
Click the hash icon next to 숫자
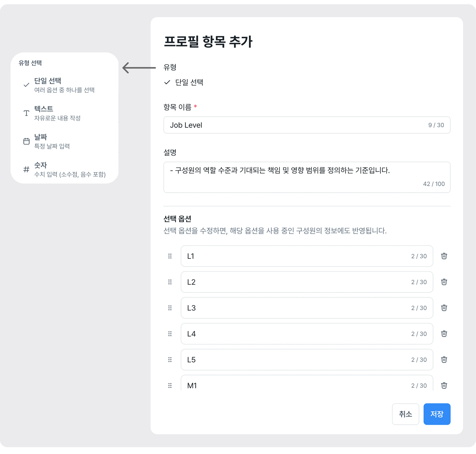(26, 169)
